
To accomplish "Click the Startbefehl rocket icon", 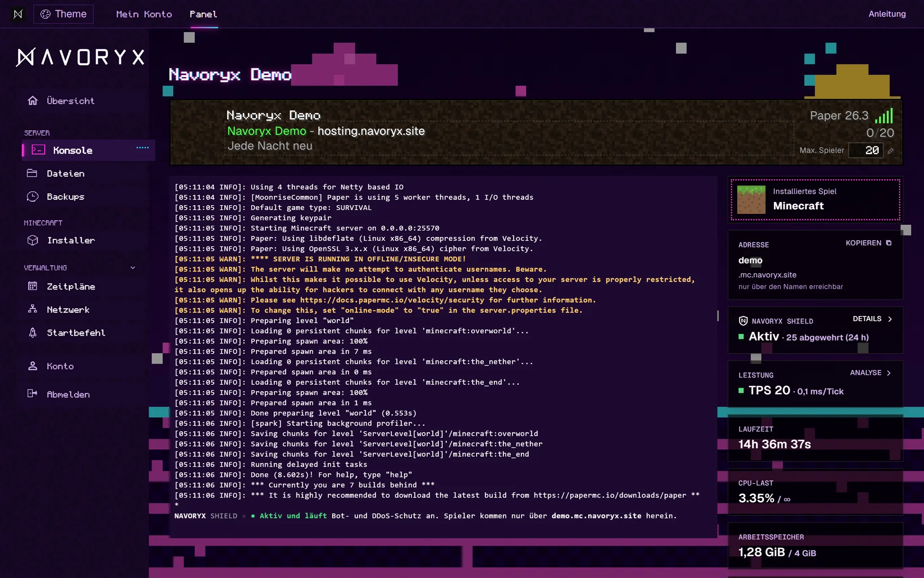I will point(33,332).
